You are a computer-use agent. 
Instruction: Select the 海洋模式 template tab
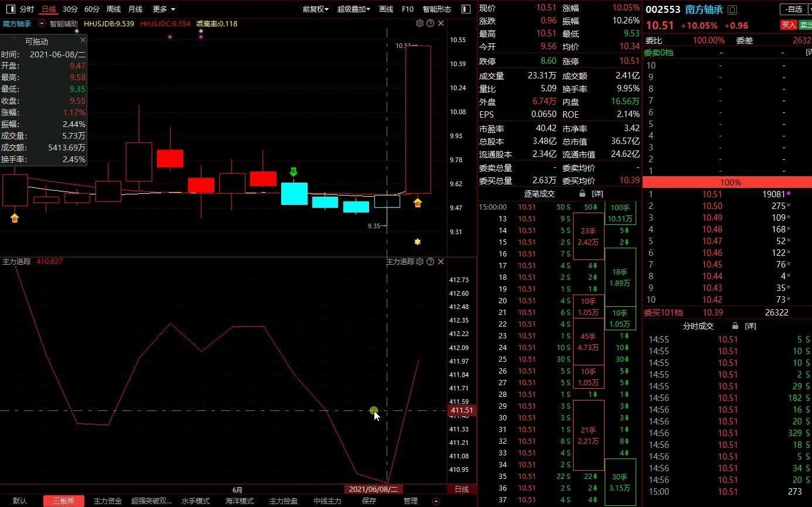pos(240,501)
